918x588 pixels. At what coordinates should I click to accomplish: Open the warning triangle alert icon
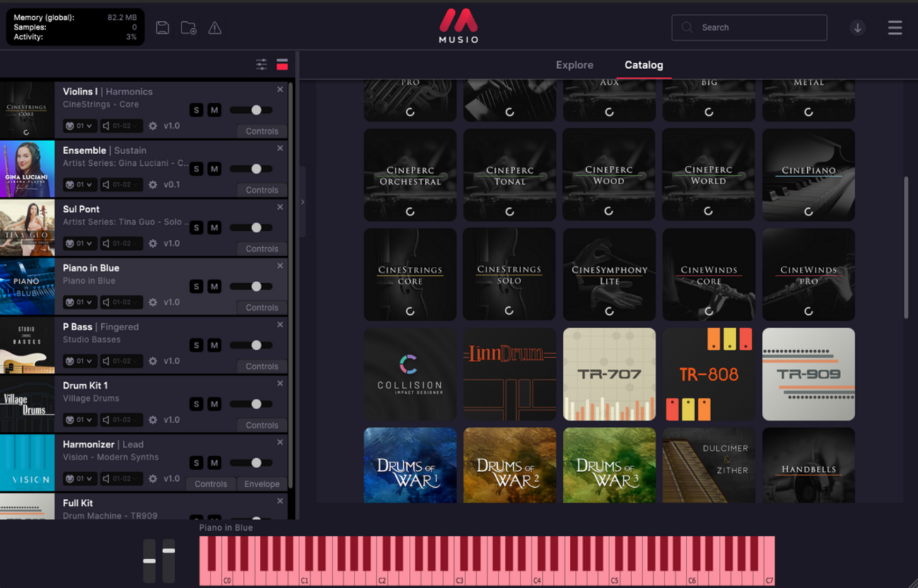click(x=215, y=28)
